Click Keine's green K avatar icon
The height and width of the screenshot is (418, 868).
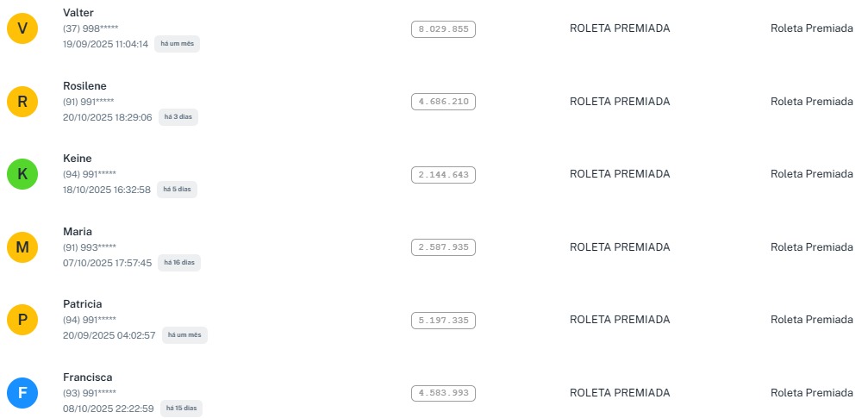(22, 175)
